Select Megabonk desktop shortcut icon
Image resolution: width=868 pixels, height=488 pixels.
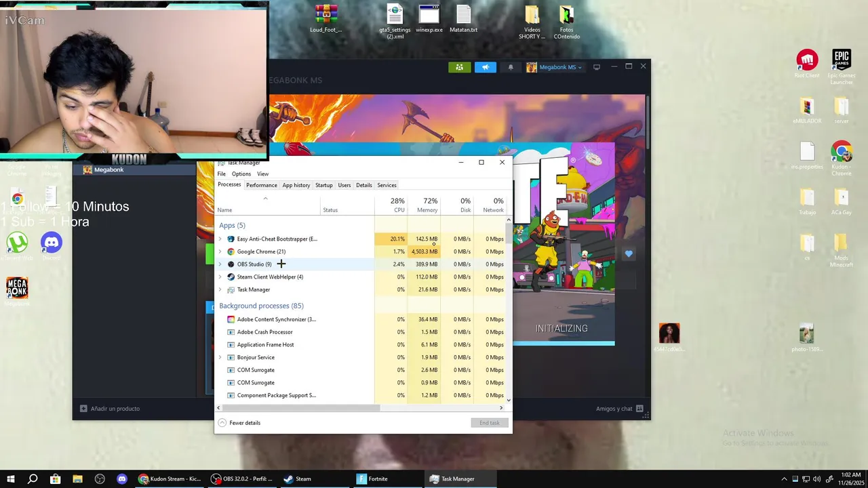point(17,291)
